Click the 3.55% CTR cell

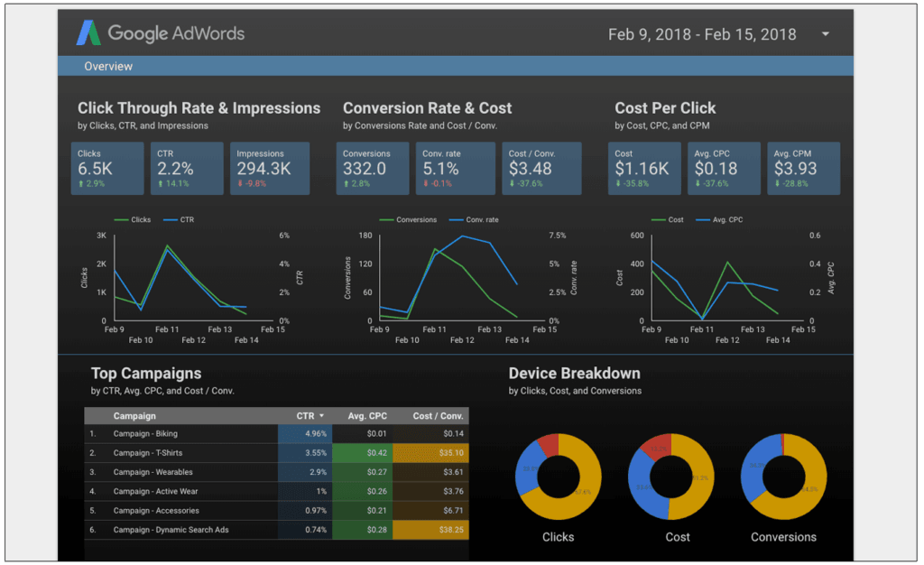[x=305, y=453]
